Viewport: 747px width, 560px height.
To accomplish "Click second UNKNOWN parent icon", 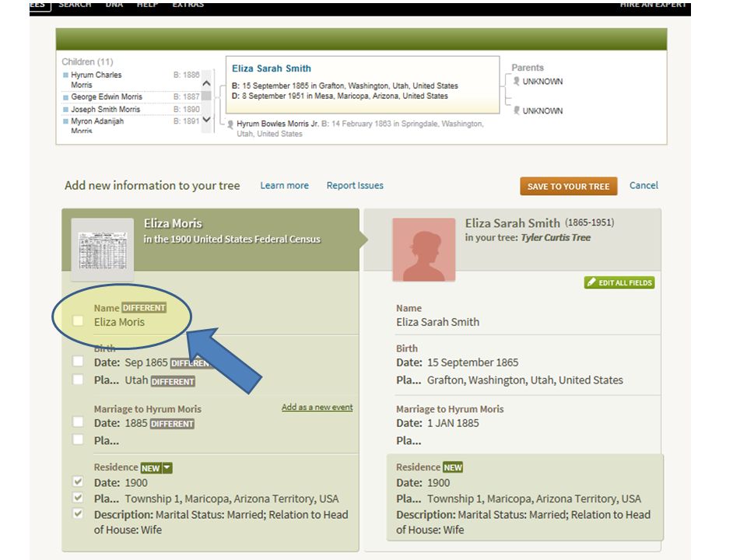I will pyautogui.click(x=516, y=110).
